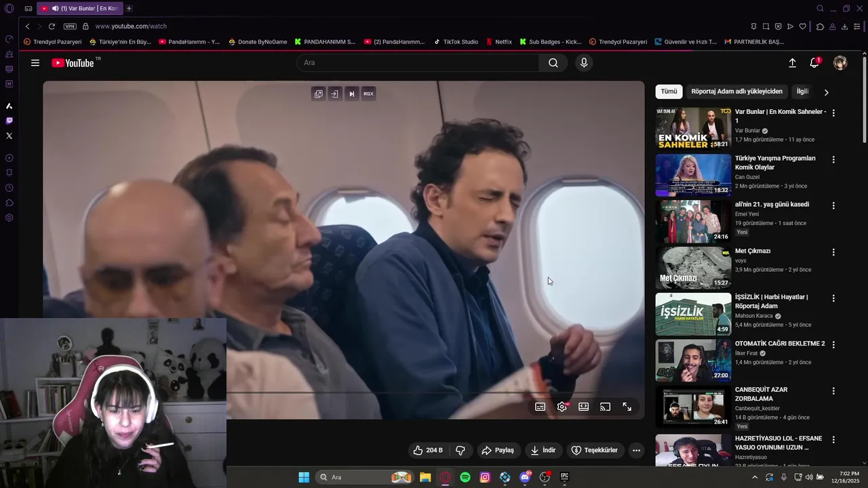
Task: Open options for Met Çıkmazı video
Action: [x=833, y=252]
